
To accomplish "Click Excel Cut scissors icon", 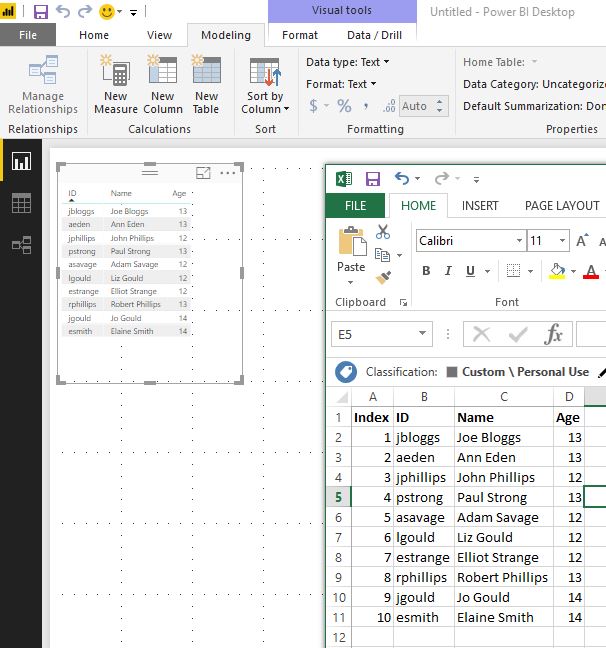I will [383, 232].
